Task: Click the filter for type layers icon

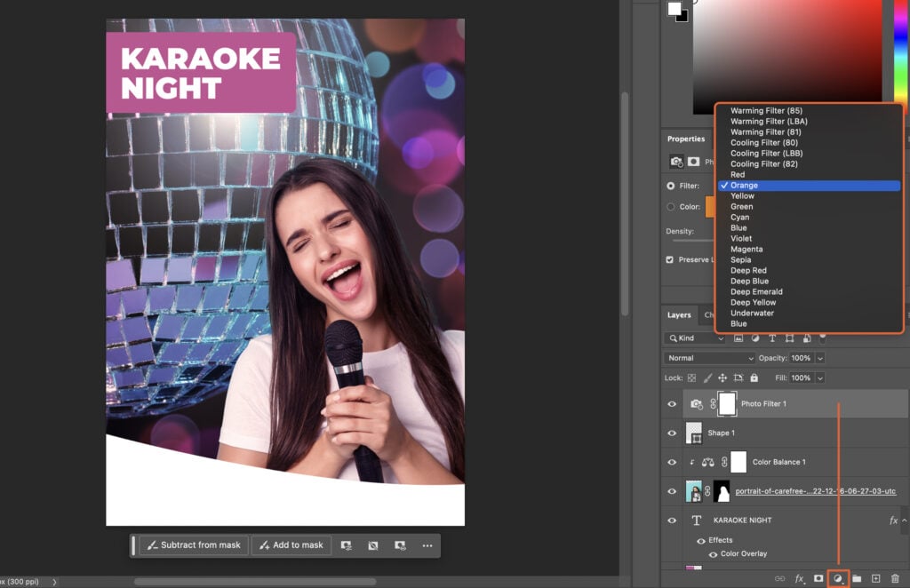Action: pyautogui.click(x=773, y=338)
